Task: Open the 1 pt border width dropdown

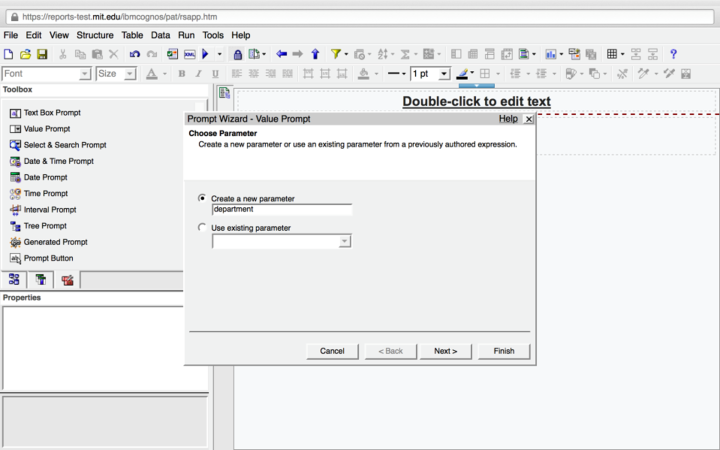Action: click(x=443, y=74)
